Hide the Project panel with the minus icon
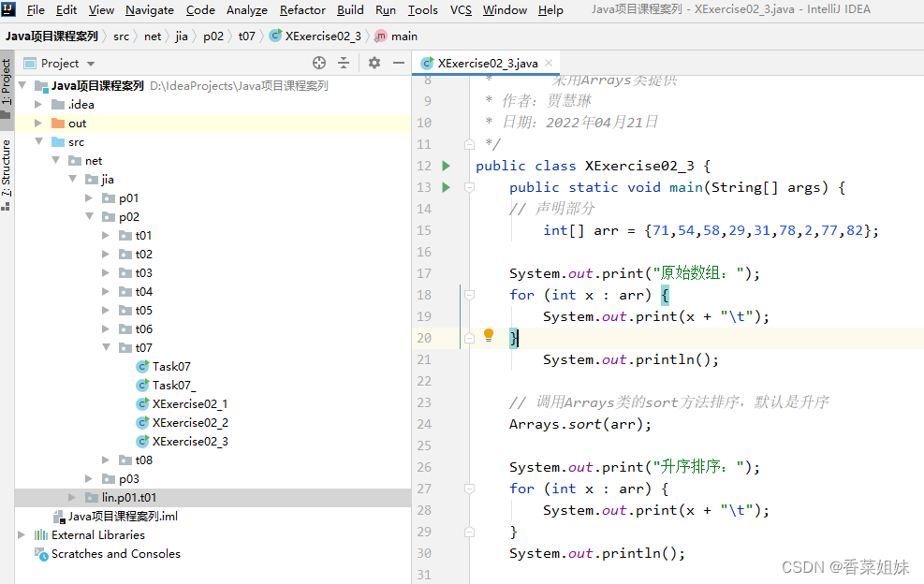This screenshot has width=924, height=584. 399,63
